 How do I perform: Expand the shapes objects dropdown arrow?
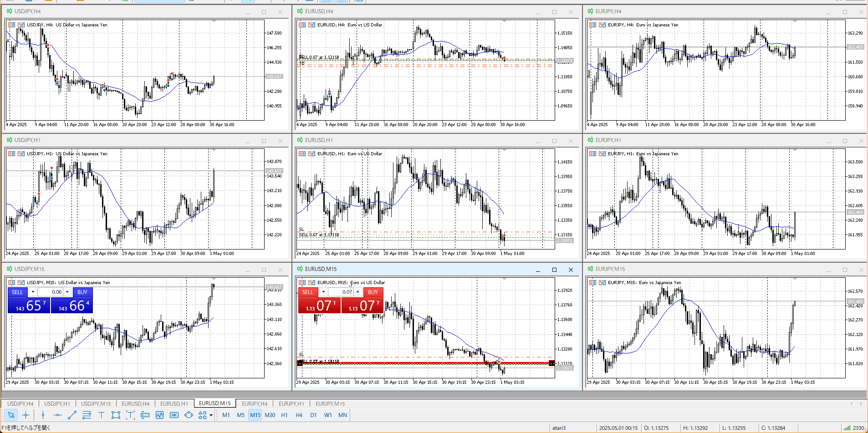(211, 415)
